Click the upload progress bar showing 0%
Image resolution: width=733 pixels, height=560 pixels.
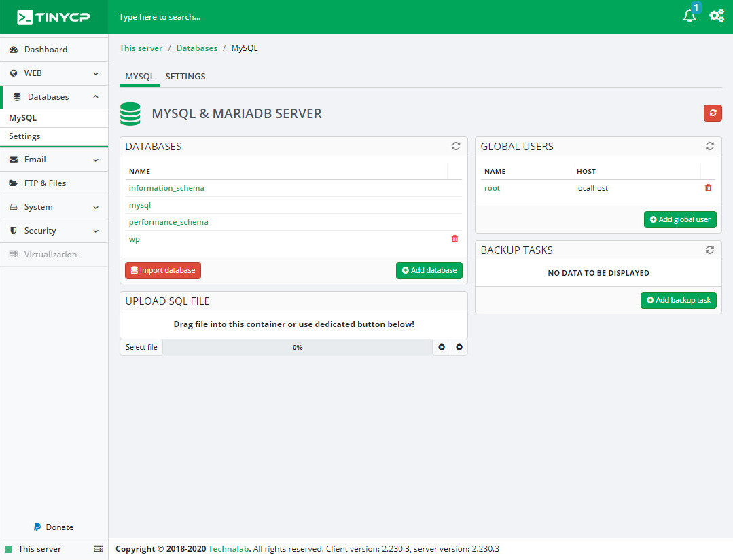click(298, 347)
